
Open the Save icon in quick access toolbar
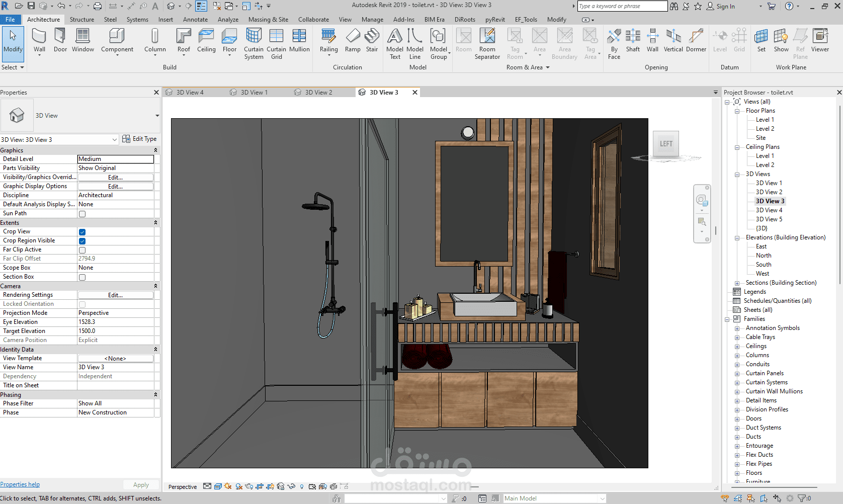[x=31, y=6]
